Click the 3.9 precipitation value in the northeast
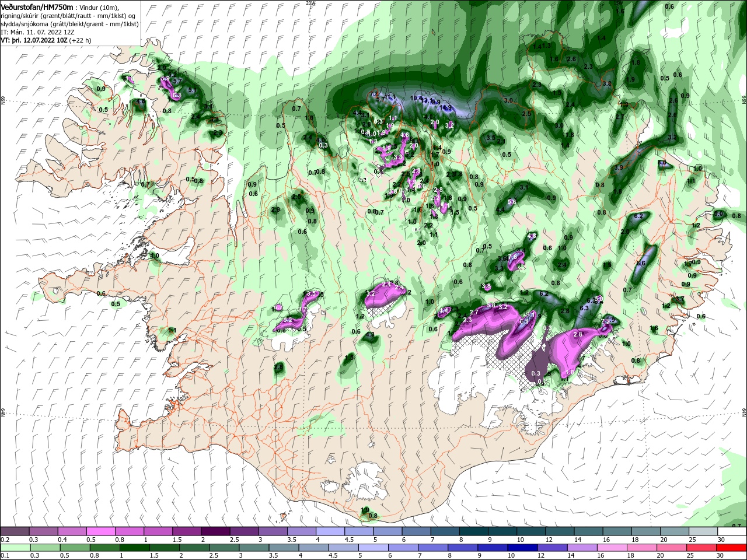747x560 pixels. (619, 167)
